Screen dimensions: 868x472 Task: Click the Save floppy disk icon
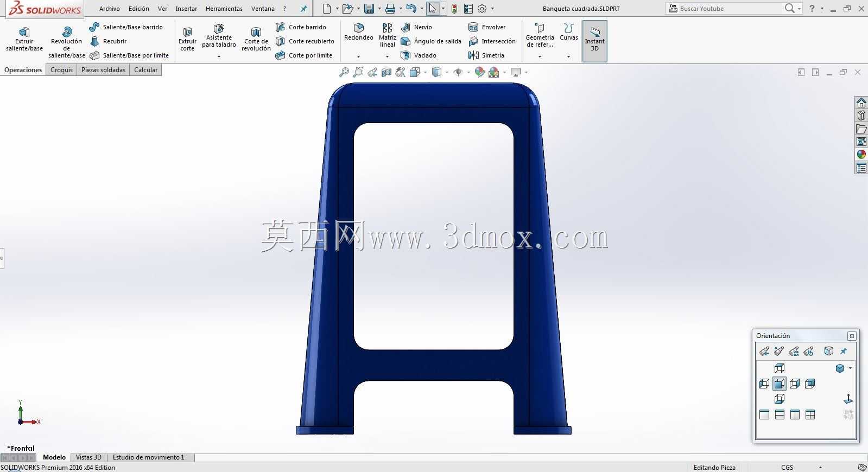pos(369,9)
